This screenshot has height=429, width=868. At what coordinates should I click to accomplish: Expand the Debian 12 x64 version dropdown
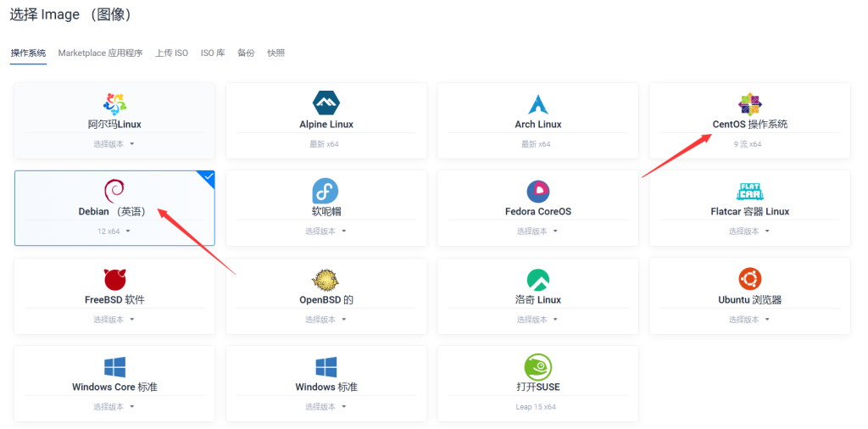[x=114, y=231]
